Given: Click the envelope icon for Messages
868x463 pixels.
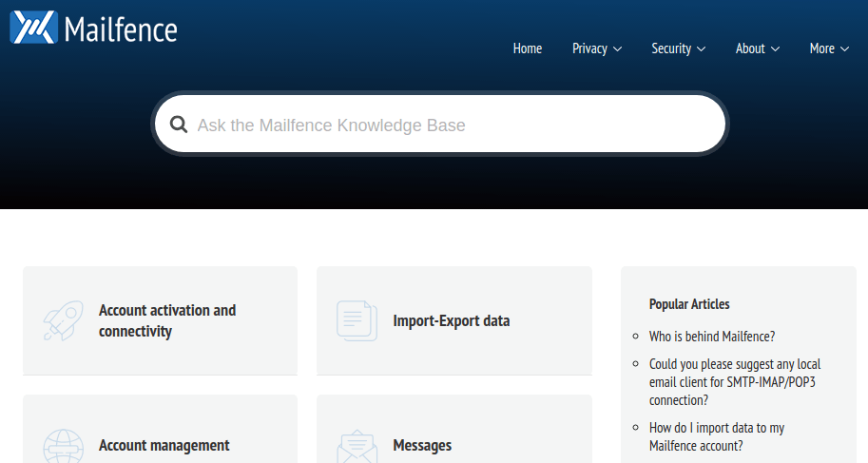Looking at the screenshot, I should (x=357, y=446).
